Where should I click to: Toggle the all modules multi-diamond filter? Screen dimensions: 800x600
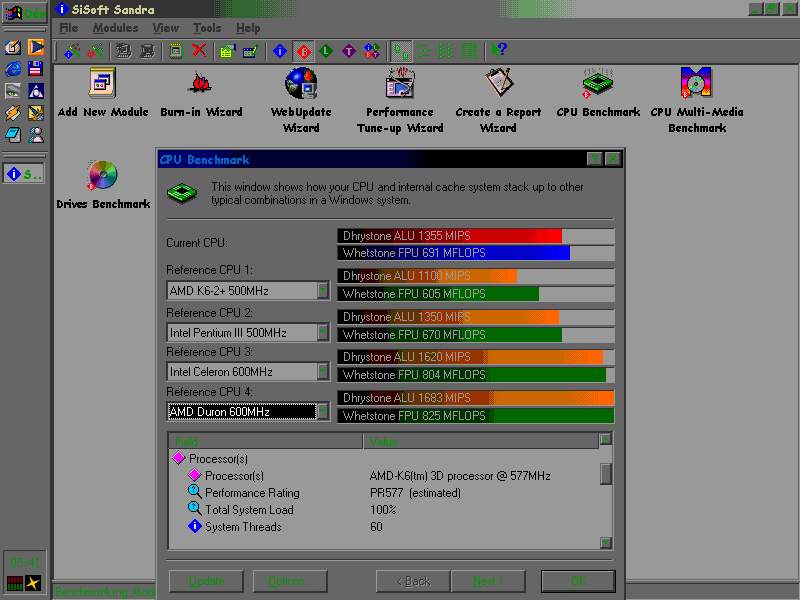point(372,51)
